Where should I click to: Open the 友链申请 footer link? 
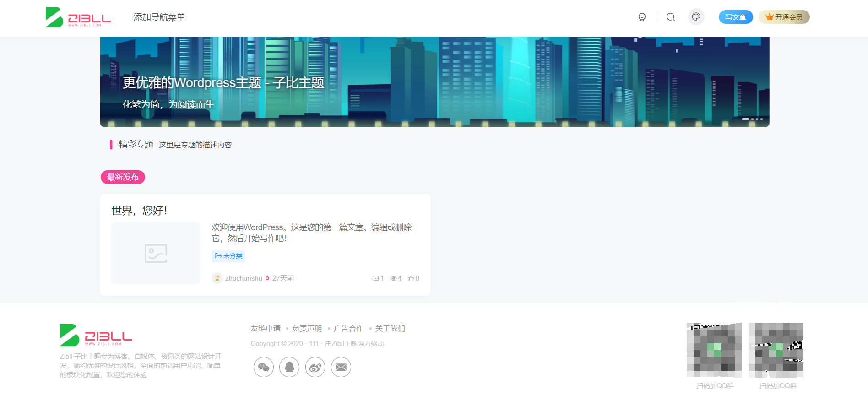coord(266,329)
